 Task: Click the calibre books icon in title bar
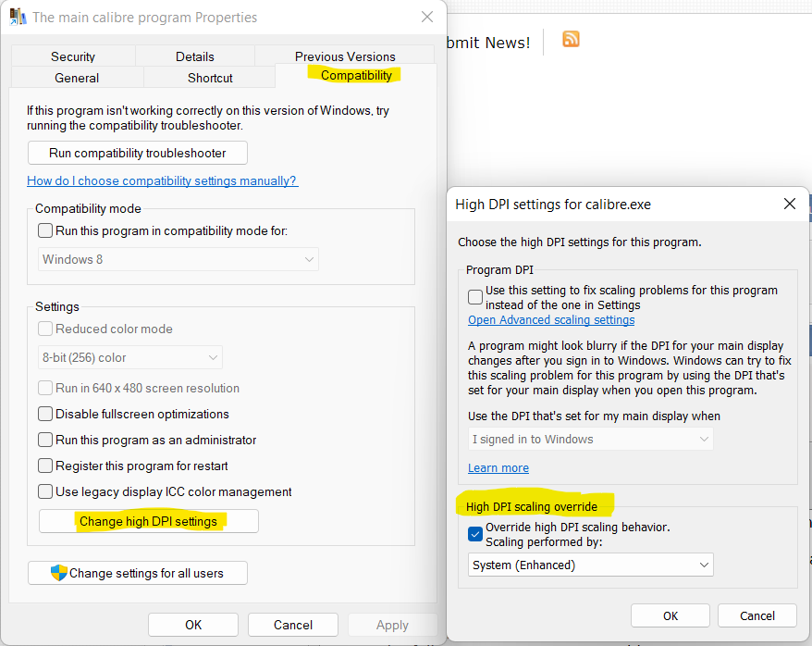click(18, 17)
